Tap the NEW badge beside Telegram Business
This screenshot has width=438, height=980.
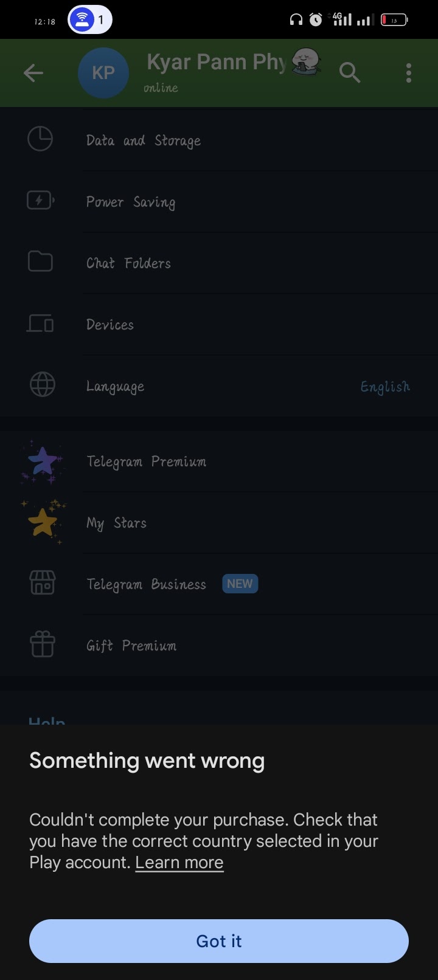tap(240, 584)
